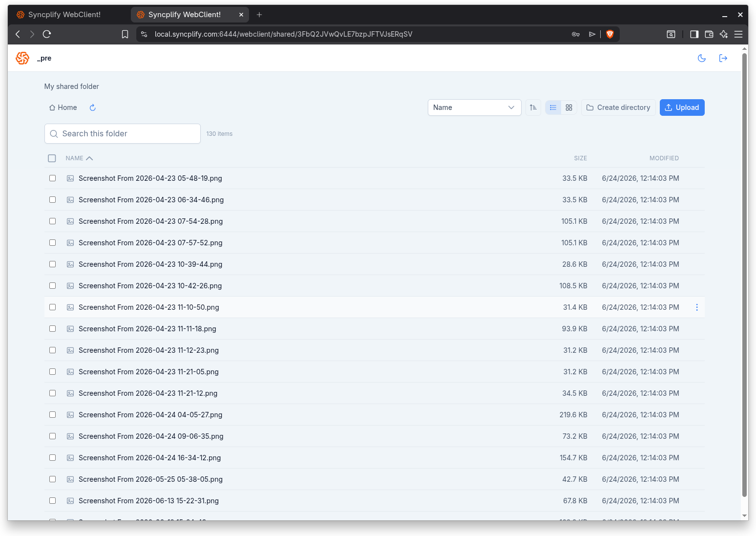756x536 pixels.
Task: Toggle dark mode moon icon
Action: pos(702,58)
